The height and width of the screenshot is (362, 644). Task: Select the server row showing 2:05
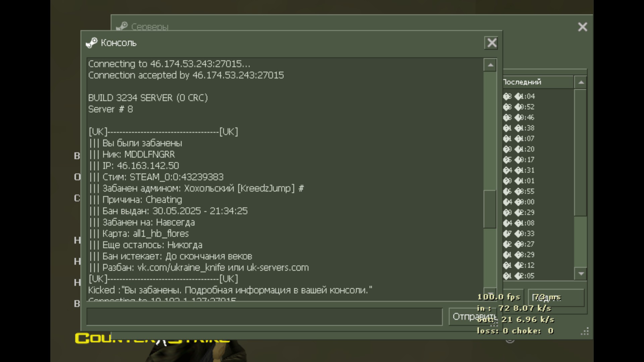[x=538, y=276]
